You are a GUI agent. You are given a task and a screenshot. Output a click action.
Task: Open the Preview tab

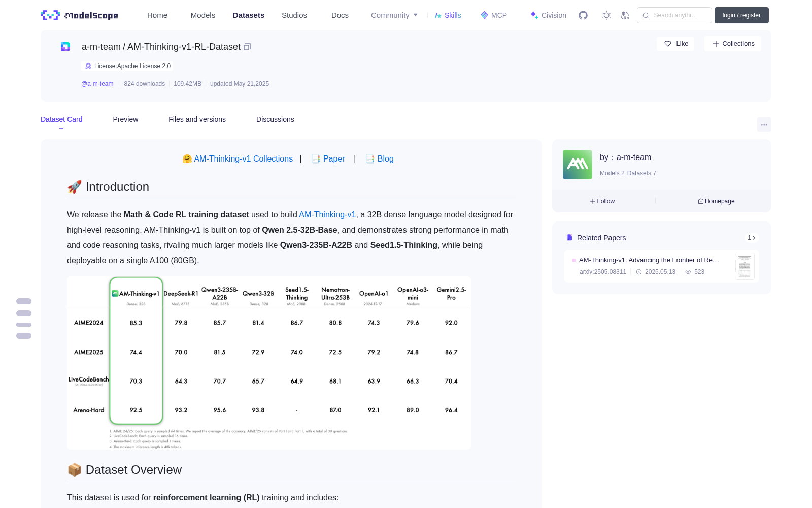pos(125,119)
